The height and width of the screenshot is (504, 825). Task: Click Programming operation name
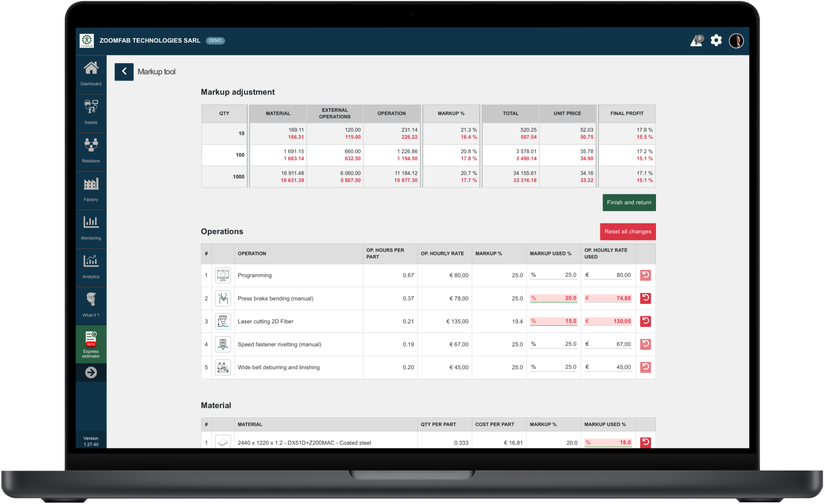254,275
